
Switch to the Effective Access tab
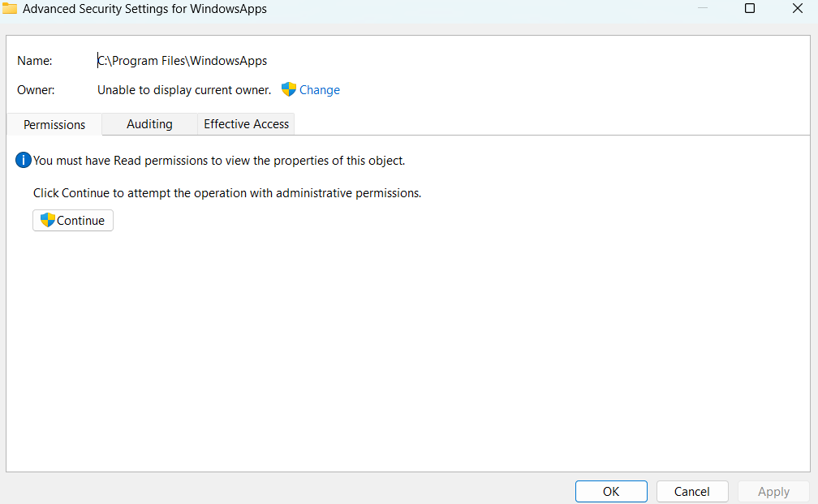tap(246, 124)
